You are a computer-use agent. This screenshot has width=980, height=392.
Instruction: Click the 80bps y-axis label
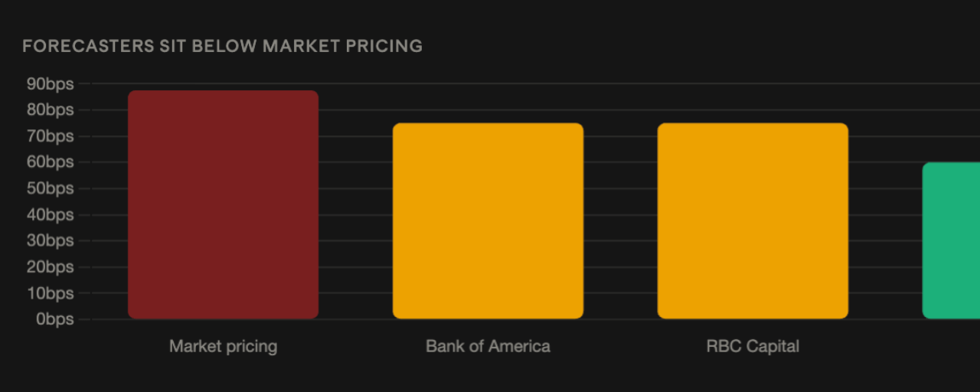tap(51, 110)
